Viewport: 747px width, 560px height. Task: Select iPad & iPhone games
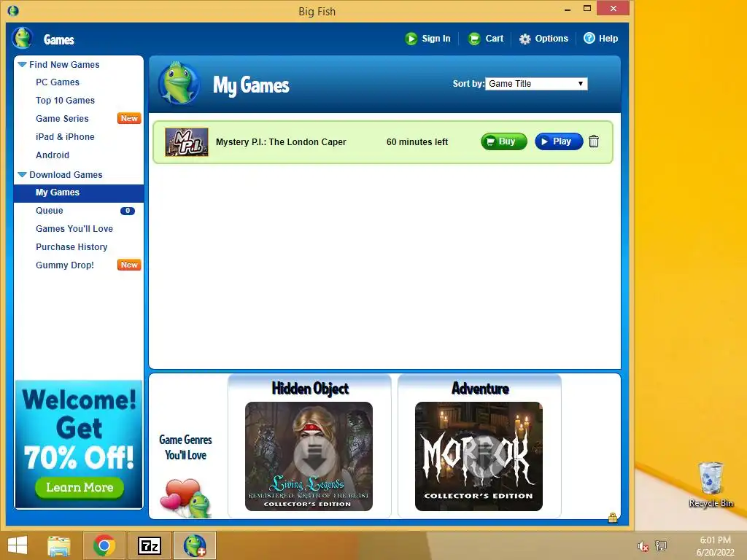pos(65,136)
